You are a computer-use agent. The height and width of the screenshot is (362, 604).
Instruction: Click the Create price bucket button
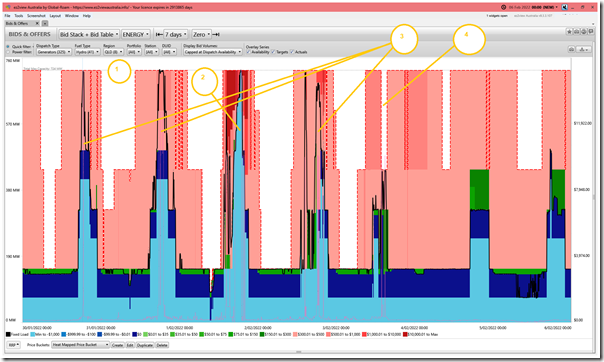(117, 345)
